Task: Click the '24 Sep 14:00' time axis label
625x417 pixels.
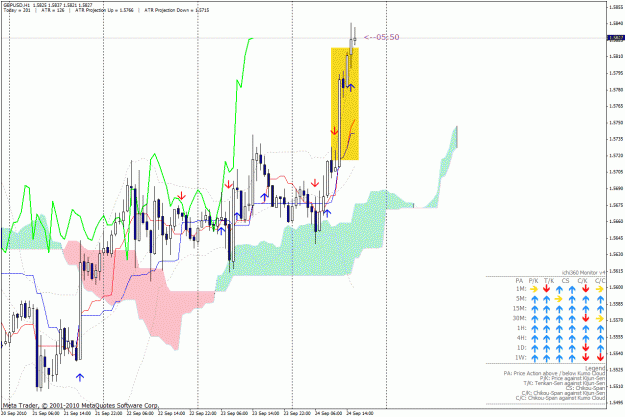Action: point(360,413)
